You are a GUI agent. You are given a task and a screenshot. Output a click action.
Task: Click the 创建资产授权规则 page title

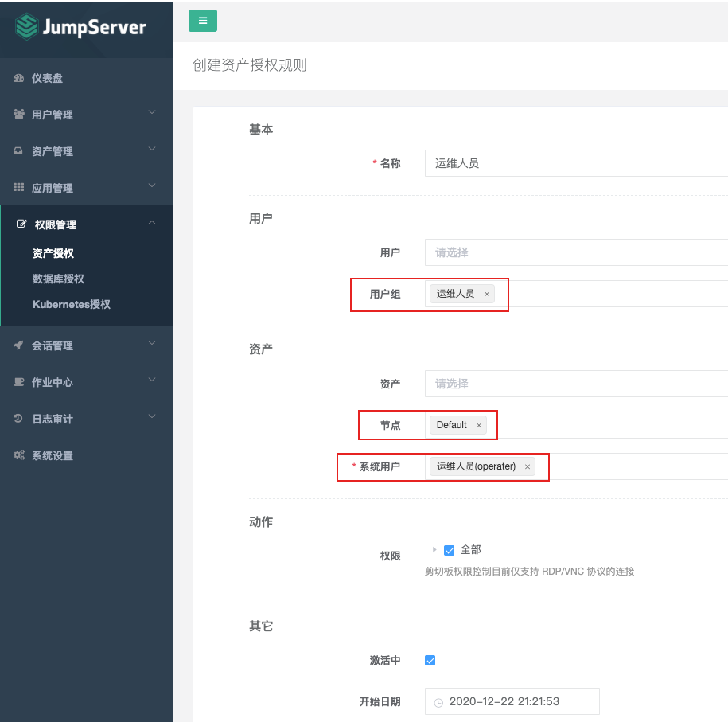[x=249, y=65]
